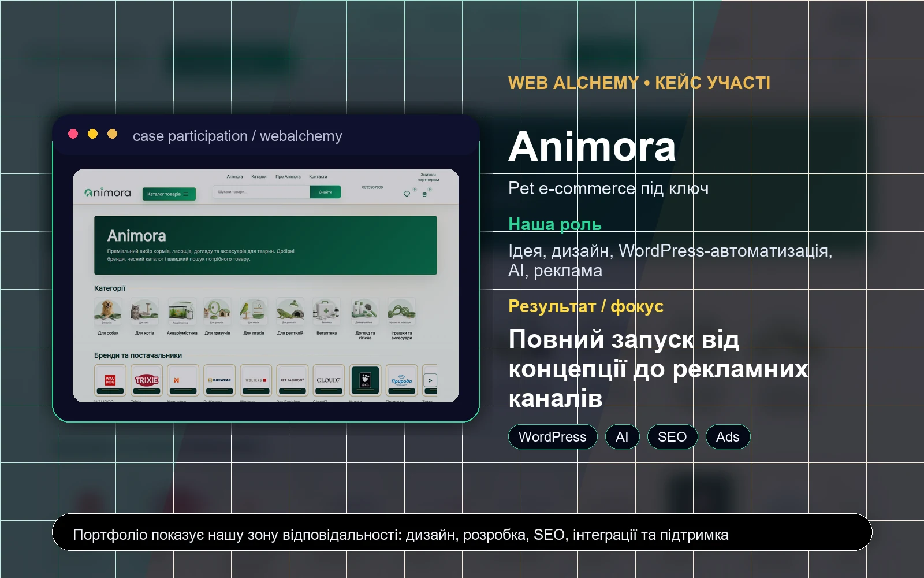Image resolution: width=924 pixels, height=578 pixels.
Task: Open the Контакти menu item
Action: 318,177
